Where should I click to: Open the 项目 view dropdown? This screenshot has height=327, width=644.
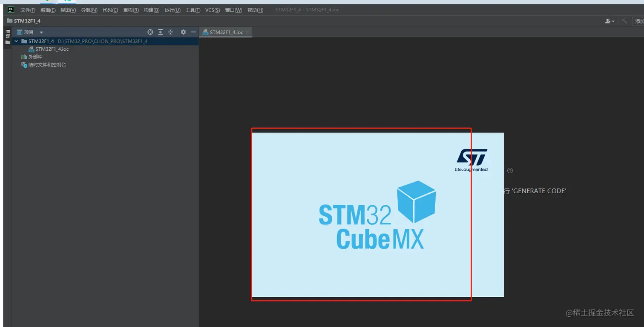coord(41,32)
